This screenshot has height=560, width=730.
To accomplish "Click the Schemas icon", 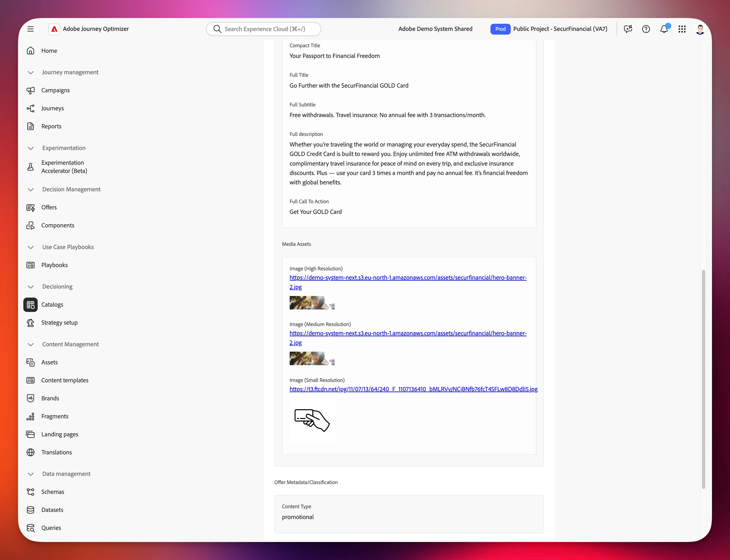I will coord(30,492).
